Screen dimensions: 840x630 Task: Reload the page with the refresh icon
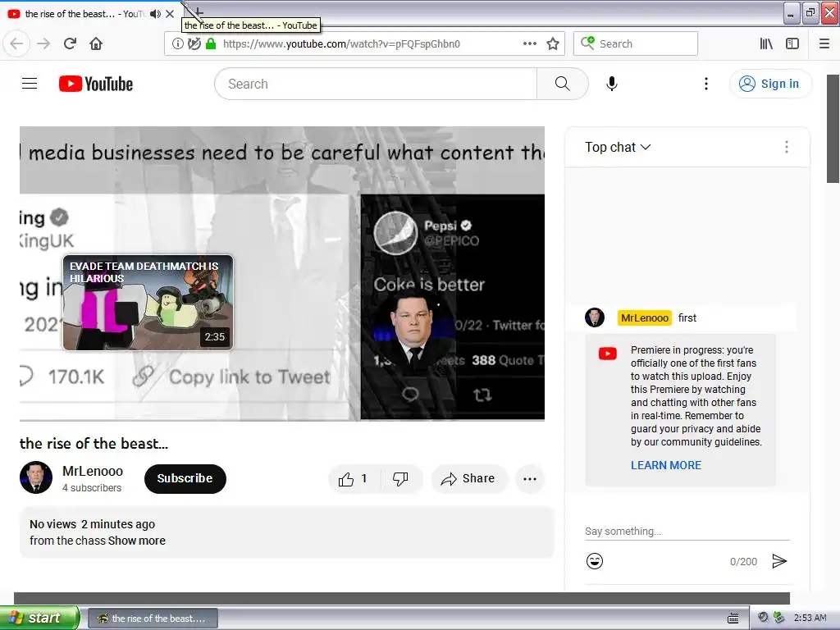coord(70,43)
